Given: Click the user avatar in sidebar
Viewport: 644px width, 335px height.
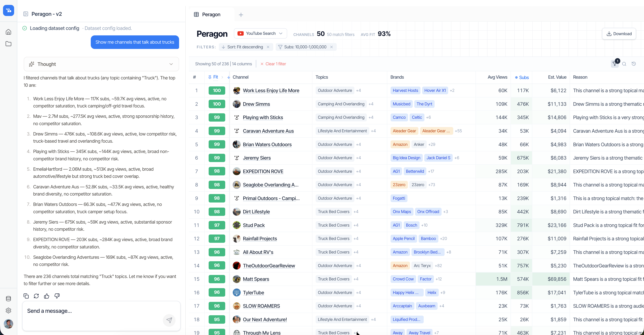Looking at the screenshot, I should click(8, 324).
